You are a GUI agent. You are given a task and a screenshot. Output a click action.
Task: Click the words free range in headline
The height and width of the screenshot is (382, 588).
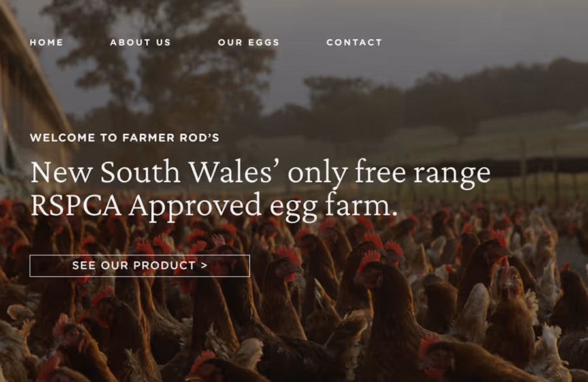423,173
